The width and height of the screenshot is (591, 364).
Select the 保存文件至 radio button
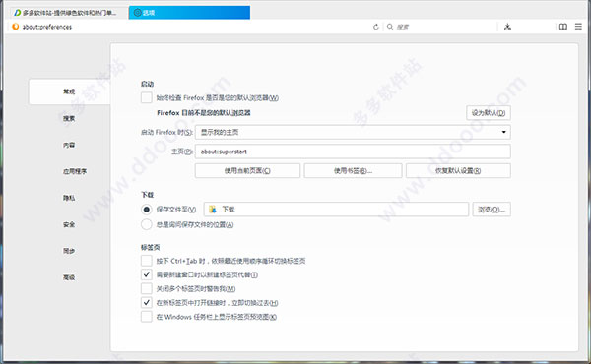pyautogui.click(x=146, y=210)
